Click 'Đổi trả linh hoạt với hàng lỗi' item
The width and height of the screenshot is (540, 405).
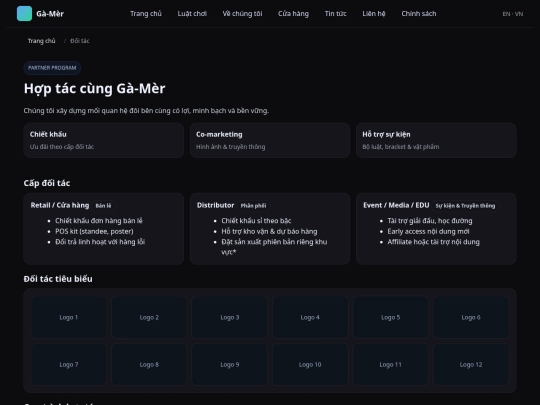coord(100,242)
